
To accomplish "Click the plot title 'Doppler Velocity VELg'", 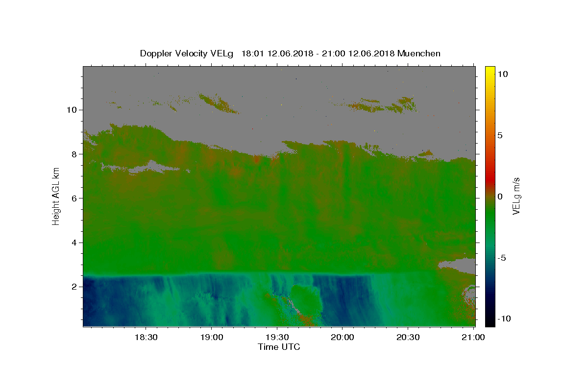I will pyautogui.click(x=187, y=53).
